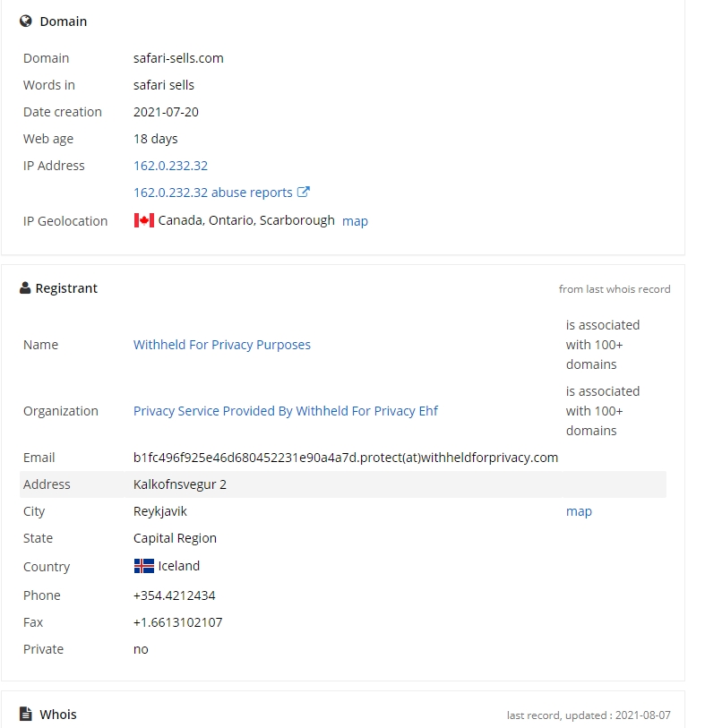Open the map link in City row
Screen dimensions: 705x728
pos(579,511)
